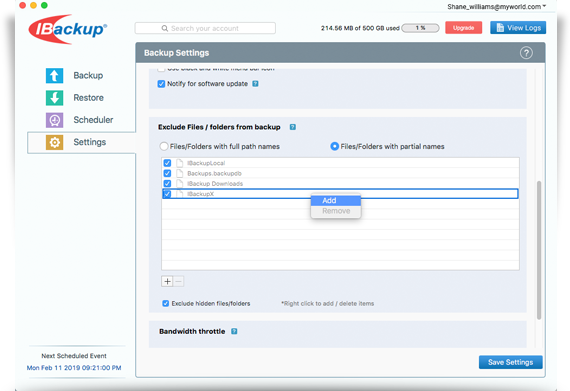The image size is (570, 391).
Task: Show help for Bandwidth throttle
Action: pos(234,331)
